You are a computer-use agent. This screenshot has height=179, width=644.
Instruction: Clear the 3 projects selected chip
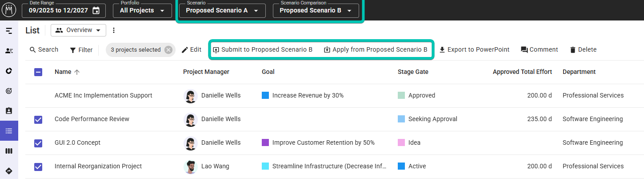coord(168,50)
